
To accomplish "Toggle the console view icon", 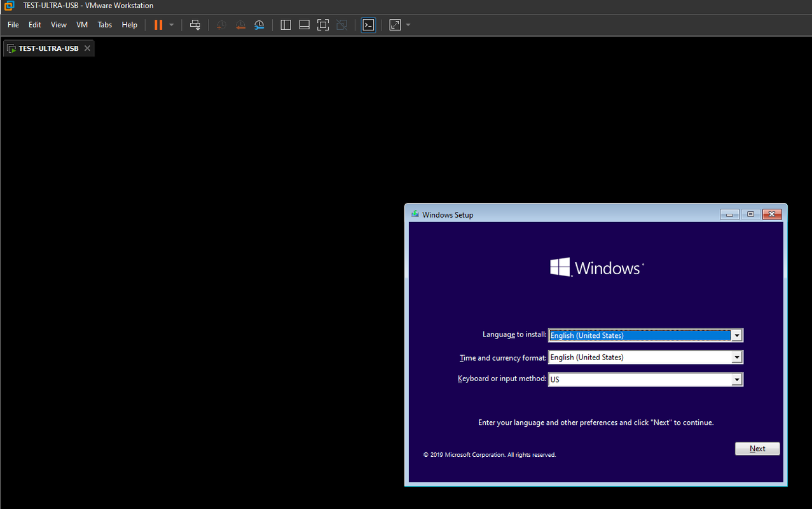I will 368,25.
